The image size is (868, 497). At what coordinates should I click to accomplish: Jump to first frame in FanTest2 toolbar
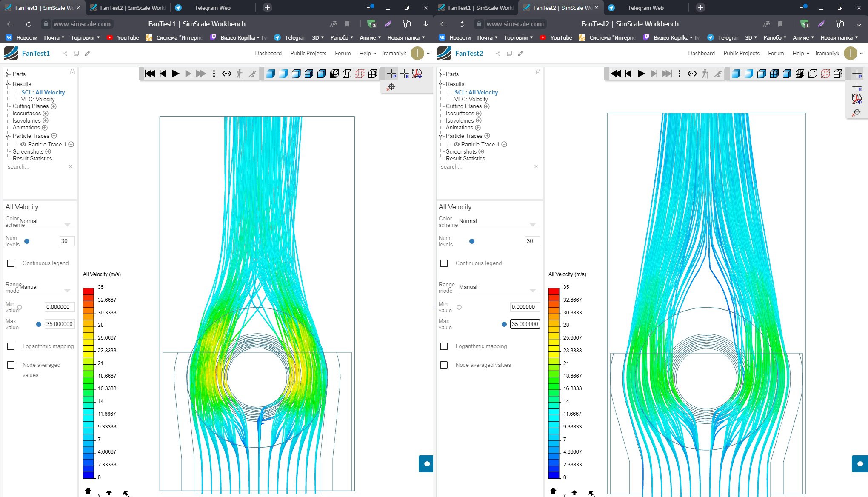(x=615, y=74)
